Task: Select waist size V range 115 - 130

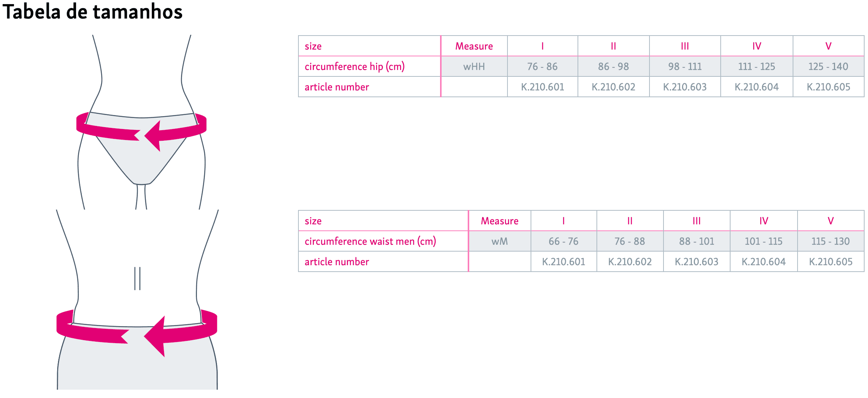Action: tap(831, 241)
